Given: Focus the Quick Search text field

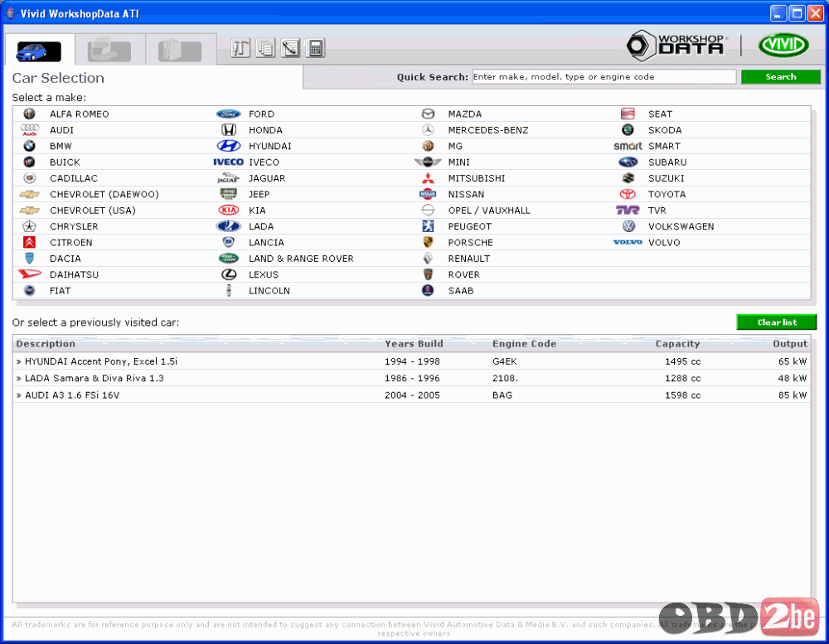Looking at the screenshot, I should [x=604, y=76].
